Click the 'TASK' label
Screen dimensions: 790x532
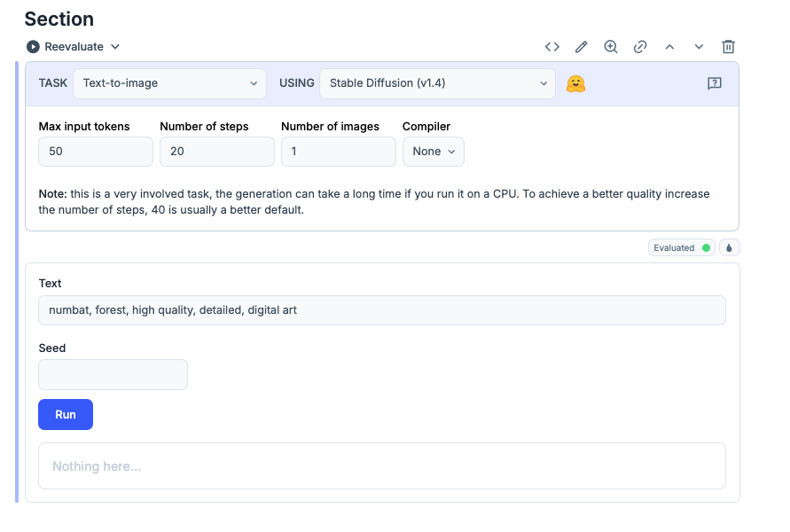(53, 83)
